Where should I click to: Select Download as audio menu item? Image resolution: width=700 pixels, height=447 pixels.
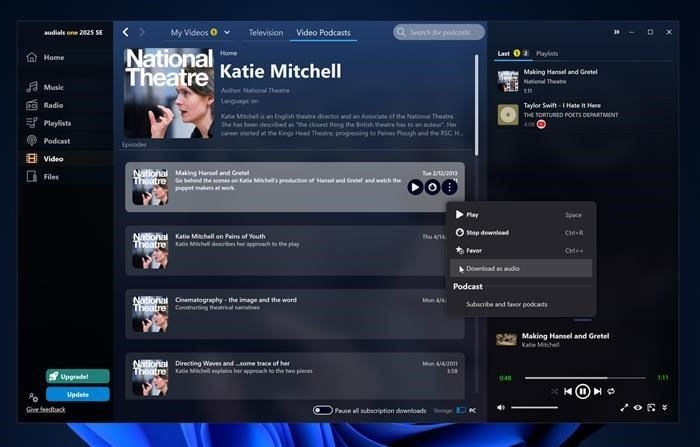[521, 268]
